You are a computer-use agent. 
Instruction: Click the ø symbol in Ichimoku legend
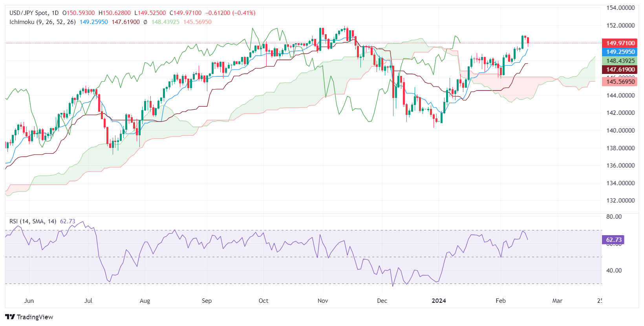tap(145, 22)
